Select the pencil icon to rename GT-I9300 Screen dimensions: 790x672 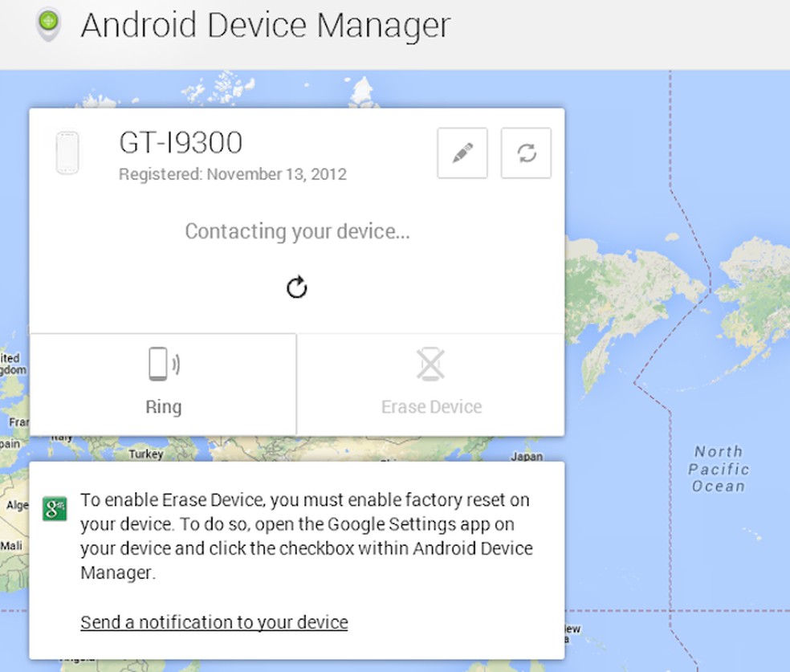click(x=462, y=153)
